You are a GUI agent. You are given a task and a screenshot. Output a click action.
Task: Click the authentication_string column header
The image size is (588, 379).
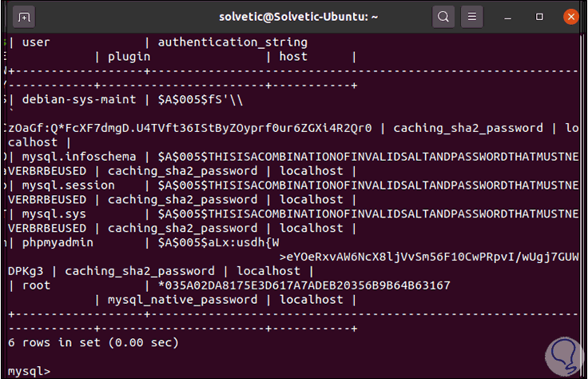pyautogui.click(x=232, y=42)
